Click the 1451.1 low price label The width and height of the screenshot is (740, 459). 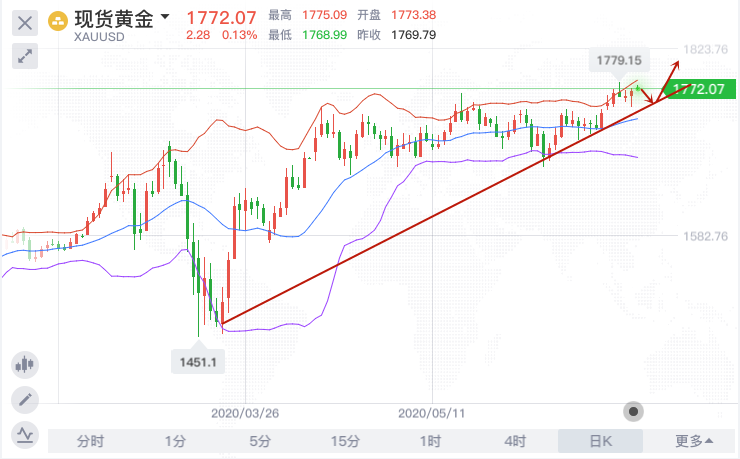tap(199, 363)
